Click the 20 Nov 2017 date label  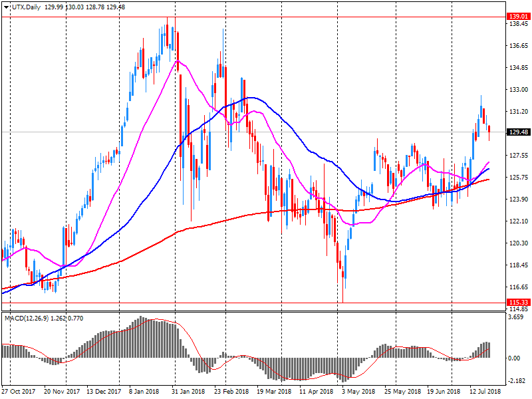(62, 391)
